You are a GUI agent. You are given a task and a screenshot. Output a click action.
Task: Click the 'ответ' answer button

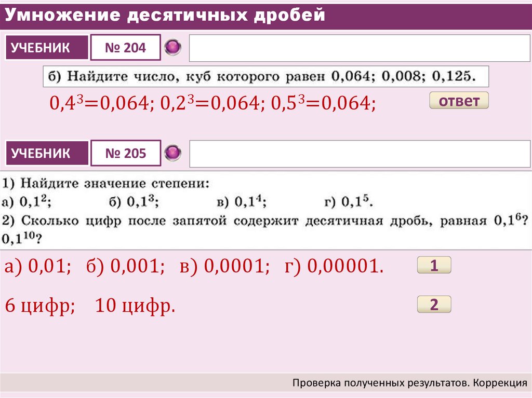tap(459, 100)
